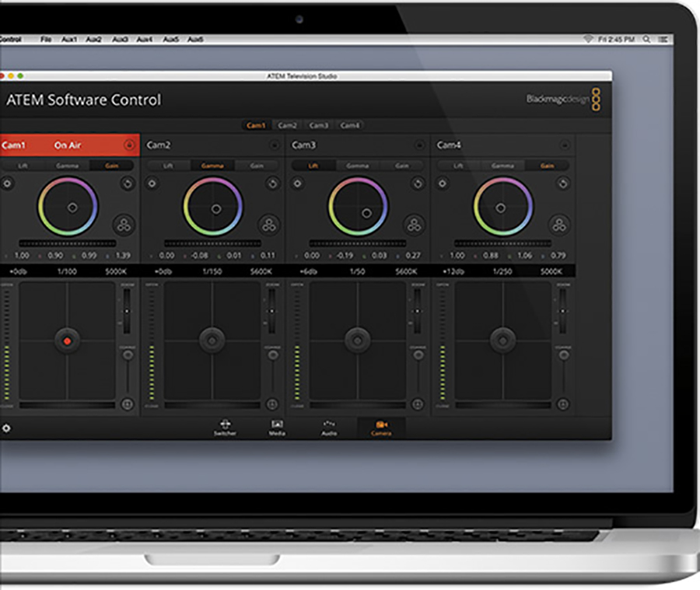Click Cam3 red value -0.19

(345, 255)
